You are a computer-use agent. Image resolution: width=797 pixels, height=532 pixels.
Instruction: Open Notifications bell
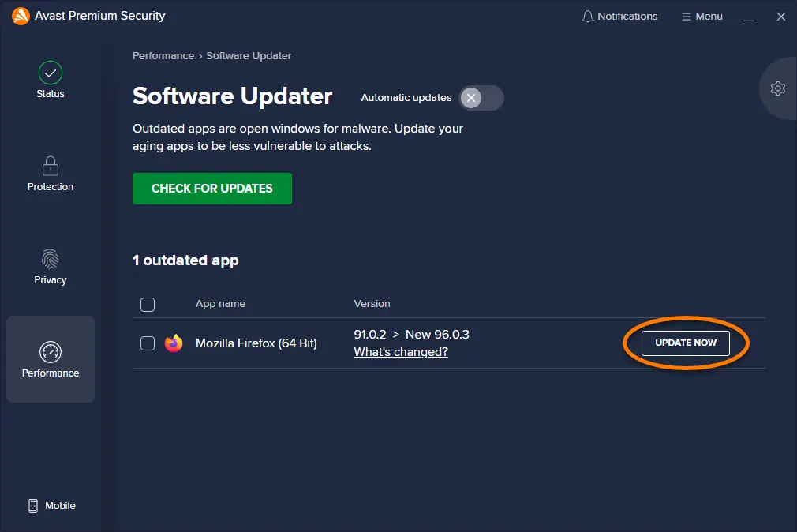619,17
